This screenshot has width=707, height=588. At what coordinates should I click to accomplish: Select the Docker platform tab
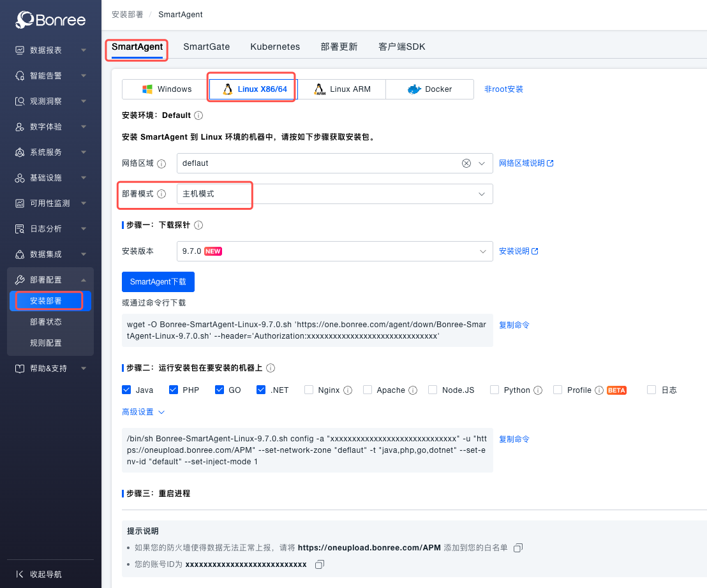click(429, 89)
